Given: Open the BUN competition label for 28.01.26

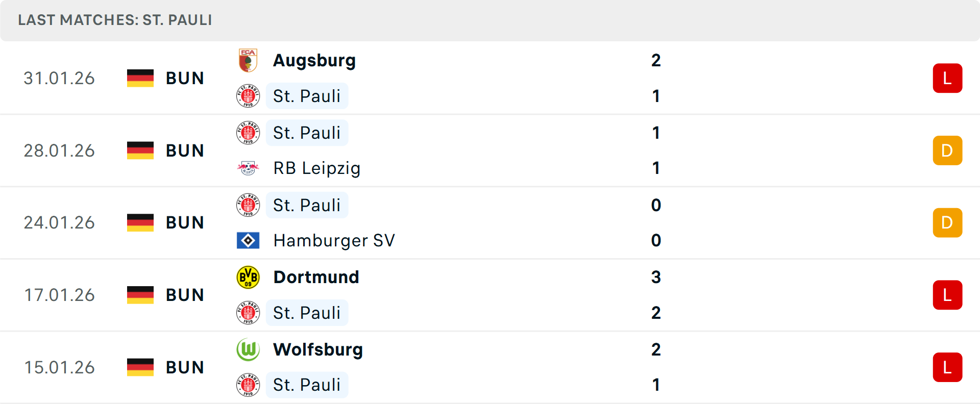Looking at the screenshot, I should 185,150.
